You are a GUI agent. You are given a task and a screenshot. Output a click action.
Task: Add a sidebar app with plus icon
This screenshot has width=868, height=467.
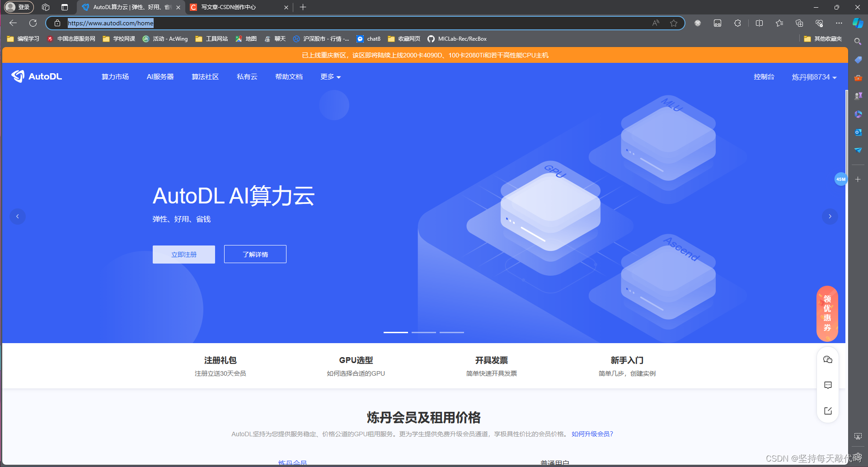click(858, 179)
